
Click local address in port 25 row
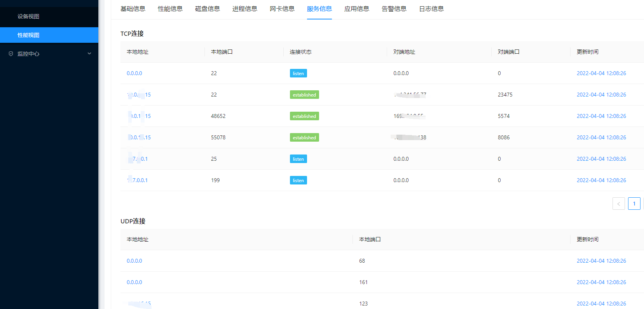coord(138,159)
